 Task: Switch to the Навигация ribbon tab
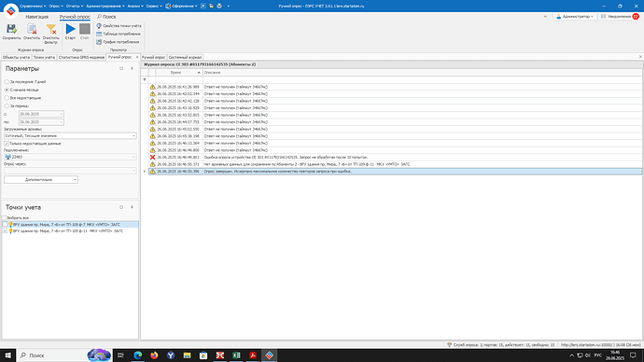(37, 17)
